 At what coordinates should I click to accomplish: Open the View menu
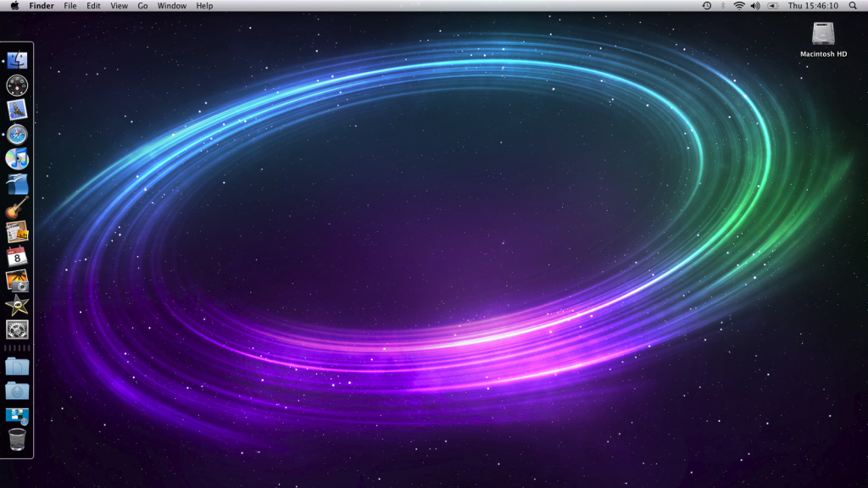coord(119,6)
